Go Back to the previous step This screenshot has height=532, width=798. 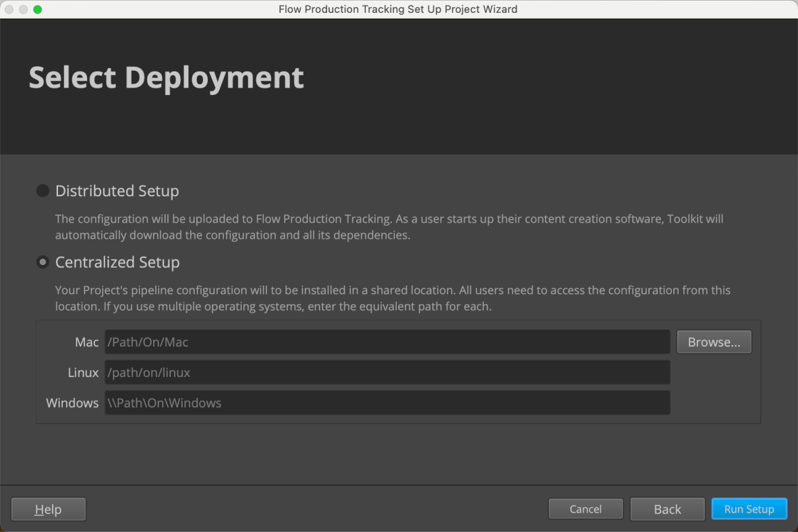tap(667, 509)
